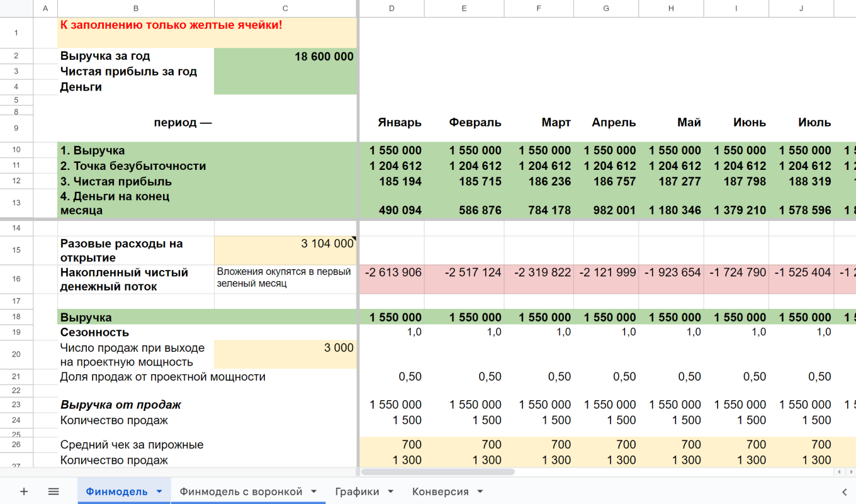Expand the Финмодель с воронкой tab menu arrow

pyautogui.click(x=313, y=491)
